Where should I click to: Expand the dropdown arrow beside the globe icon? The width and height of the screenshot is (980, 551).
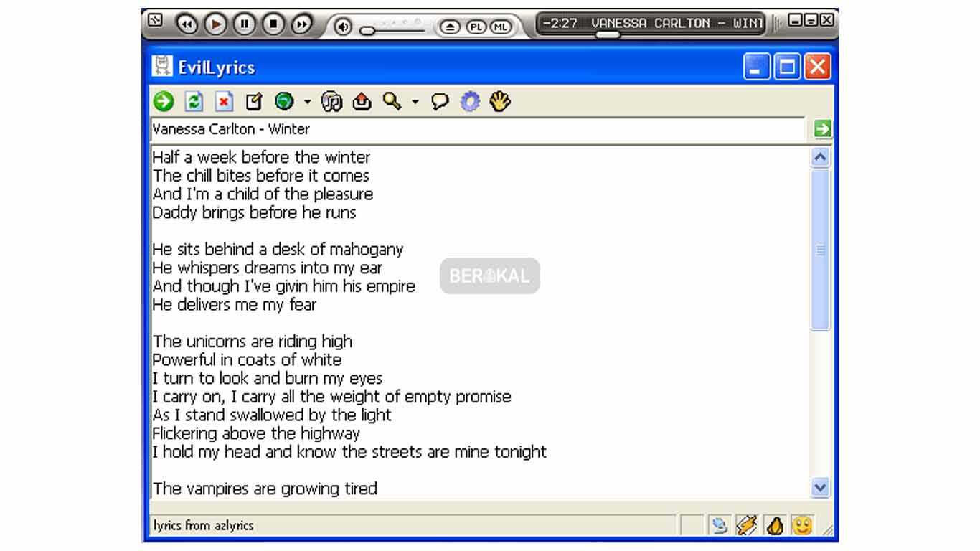click(x=307, y=102)
